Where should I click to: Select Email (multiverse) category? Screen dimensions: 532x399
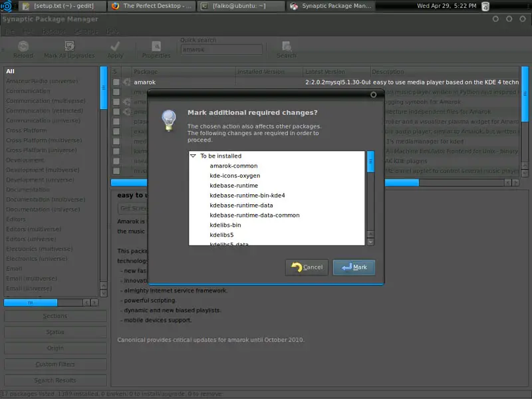click(x=31, y=279)
